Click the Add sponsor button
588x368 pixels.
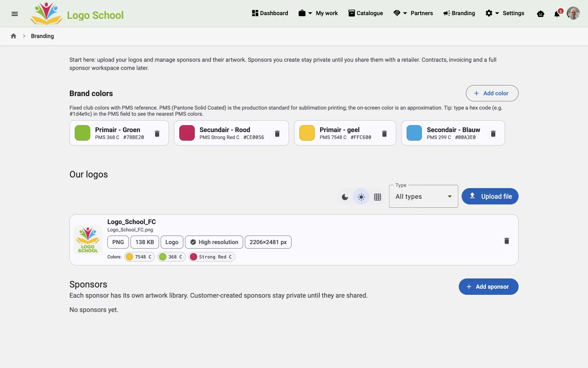[488, 287]
